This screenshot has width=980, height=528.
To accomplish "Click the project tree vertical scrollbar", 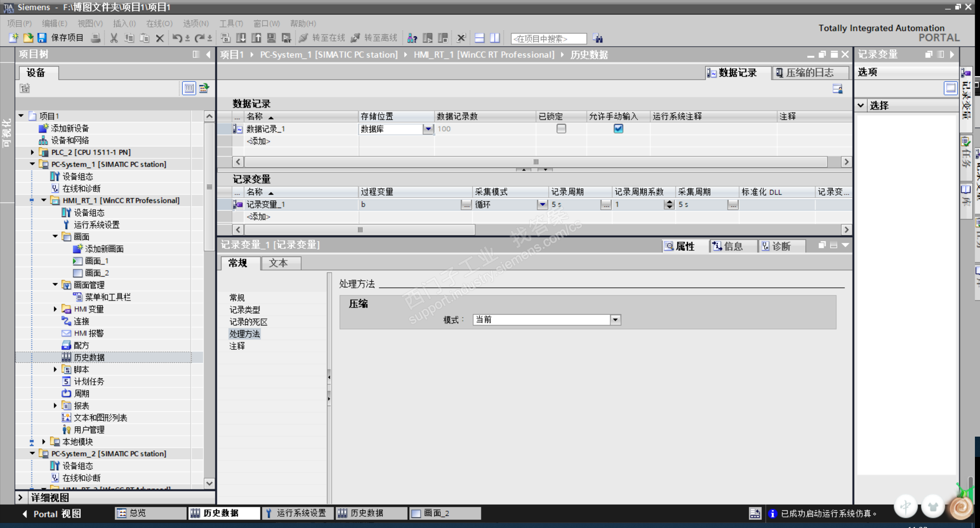I will click(x=209, y=186).
